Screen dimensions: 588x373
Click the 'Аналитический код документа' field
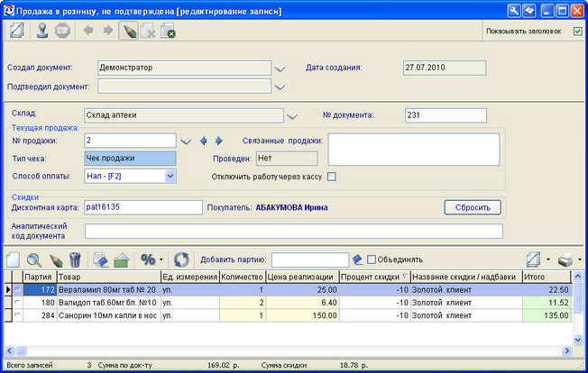pyautogui.click(x=294, y=231)
